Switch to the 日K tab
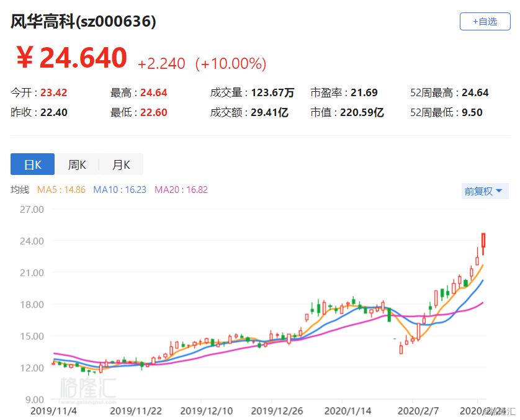The image size is (520, 420). tap(32, 164)
